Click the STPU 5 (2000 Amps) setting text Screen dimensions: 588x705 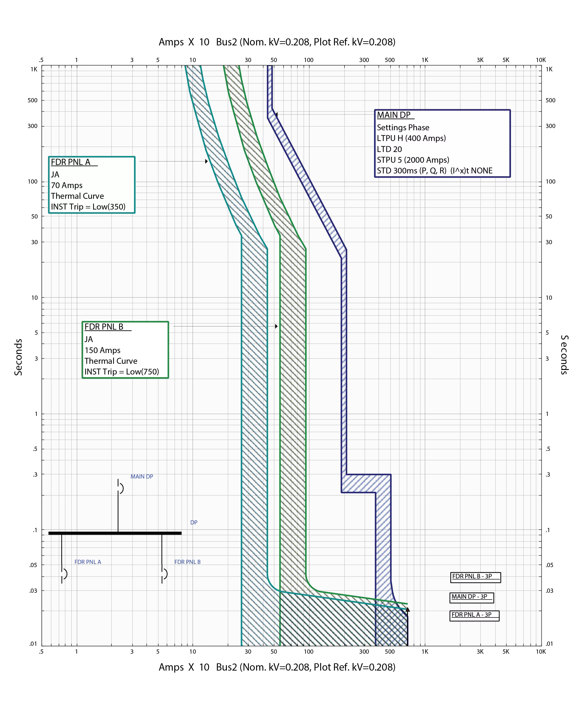413,160
